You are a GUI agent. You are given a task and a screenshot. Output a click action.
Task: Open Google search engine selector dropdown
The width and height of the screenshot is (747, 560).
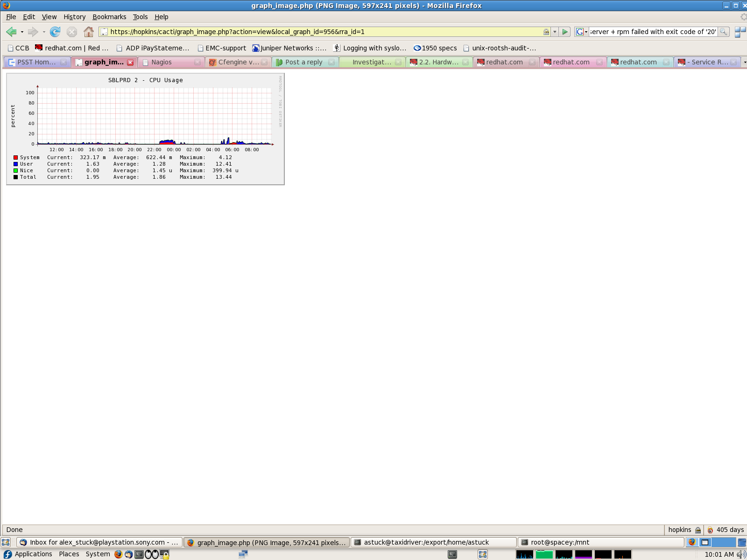click(x=581, y=32)
